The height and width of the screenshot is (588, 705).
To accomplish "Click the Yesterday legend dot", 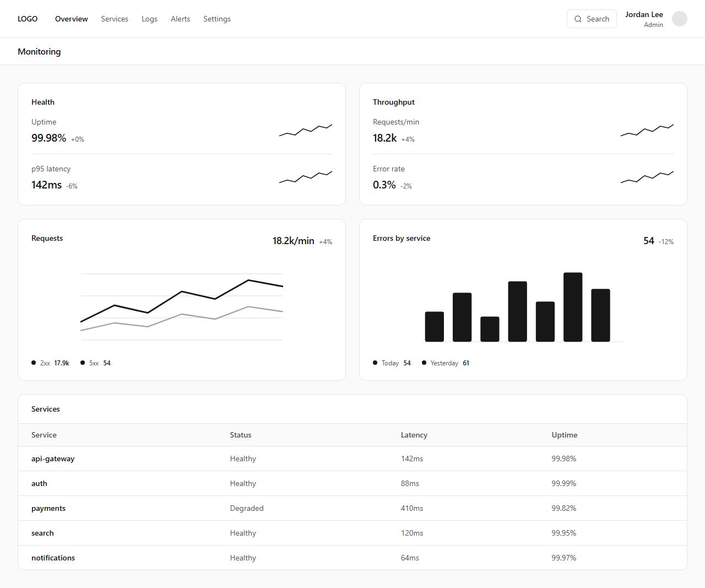I will click(424, 363).
